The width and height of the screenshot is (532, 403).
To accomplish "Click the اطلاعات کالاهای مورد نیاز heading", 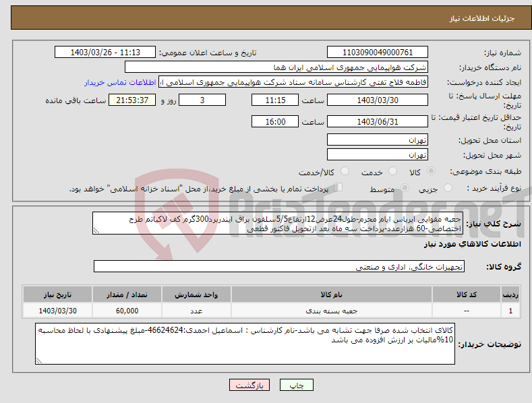I will 472,244.
